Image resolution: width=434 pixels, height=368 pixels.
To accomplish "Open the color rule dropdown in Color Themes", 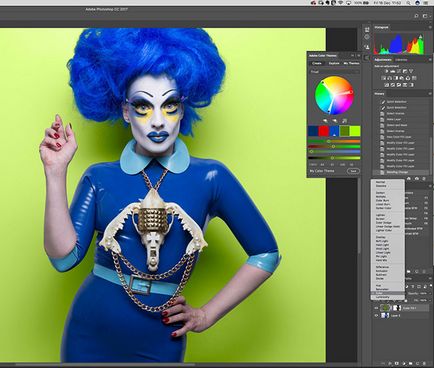I will pos(334,72).
